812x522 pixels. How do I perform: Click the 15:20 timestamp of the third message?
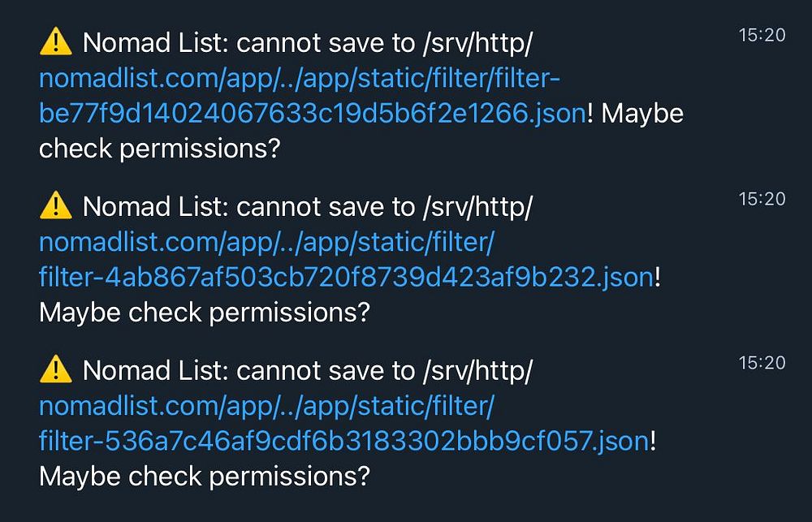coord(762,363)
